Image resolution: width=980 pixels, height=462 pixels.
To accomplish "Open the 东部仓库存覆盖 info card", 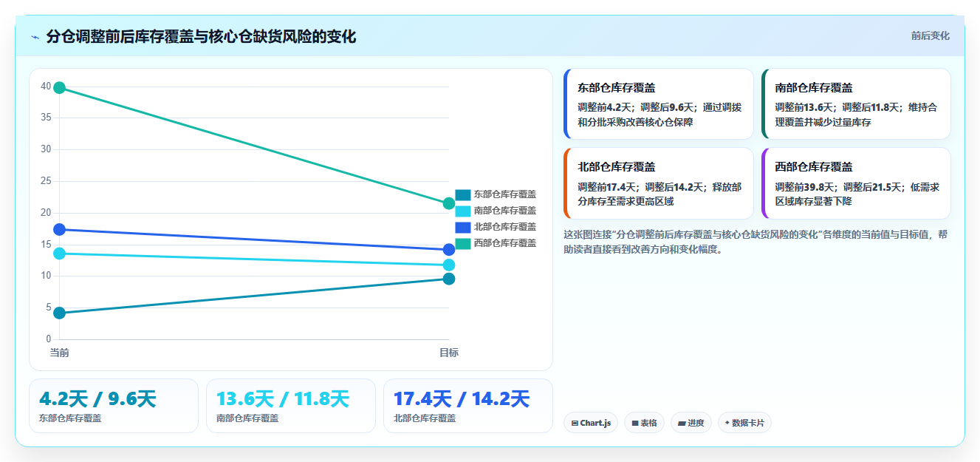I will [x=659, y=103].
